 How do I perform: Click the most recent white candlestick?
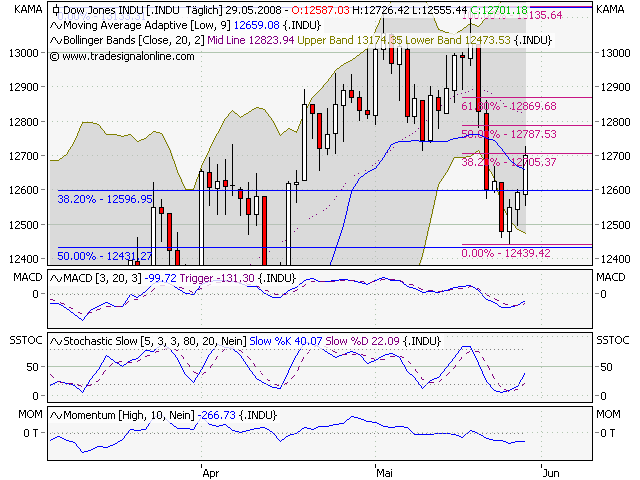[x=525, y=175]
